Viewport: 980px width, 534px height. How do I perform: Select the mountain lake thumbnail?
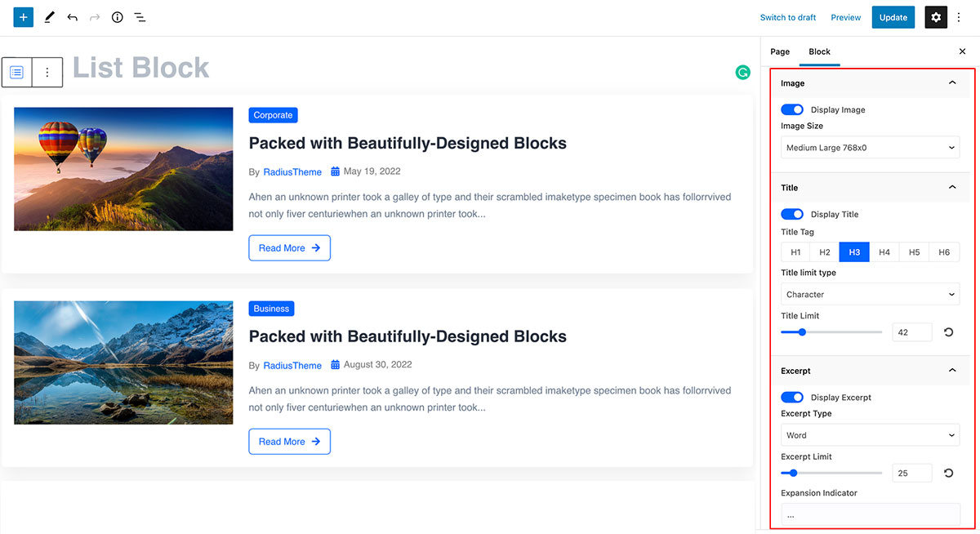click(x=123, y=363)
